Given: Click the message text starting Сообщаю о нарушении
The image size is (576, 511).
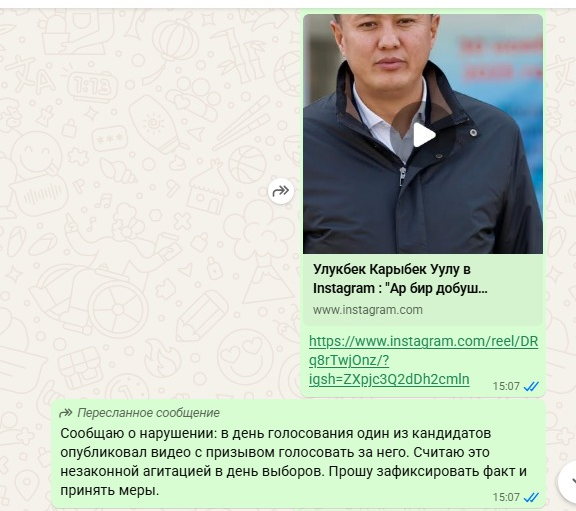Looking at the screenshot, I should (294, 462).
